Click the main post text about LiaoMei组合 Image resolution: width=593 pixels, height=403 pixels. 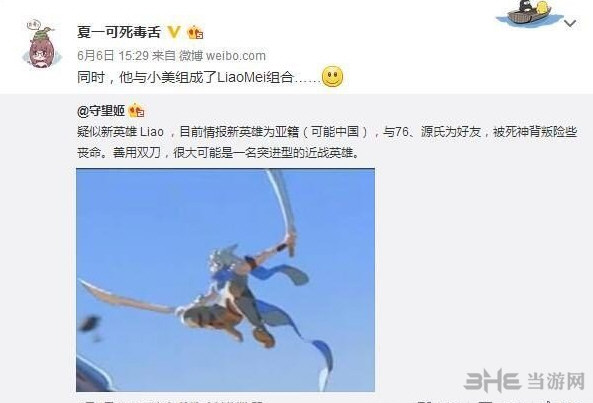(199, 77)
